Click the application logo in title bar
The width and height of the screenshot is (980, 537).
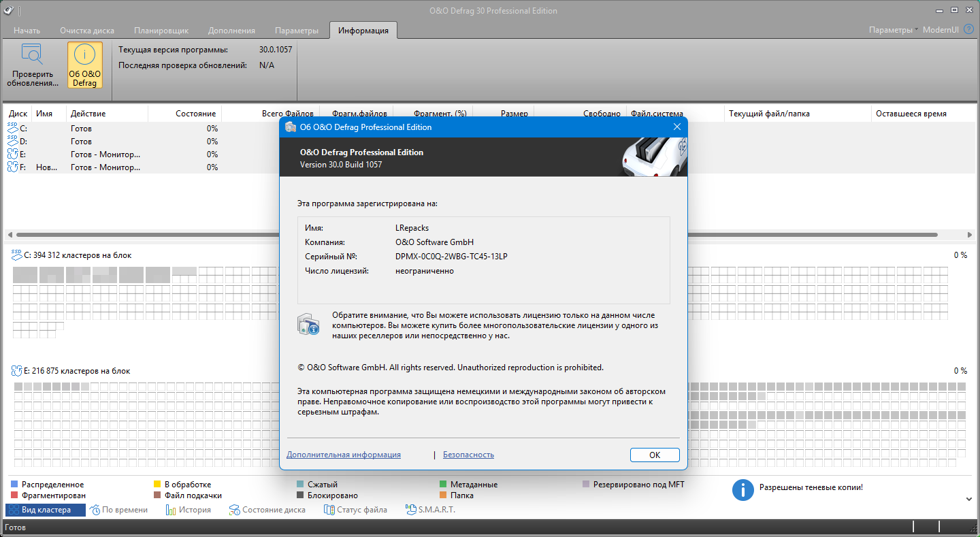[x=9, y=10]
